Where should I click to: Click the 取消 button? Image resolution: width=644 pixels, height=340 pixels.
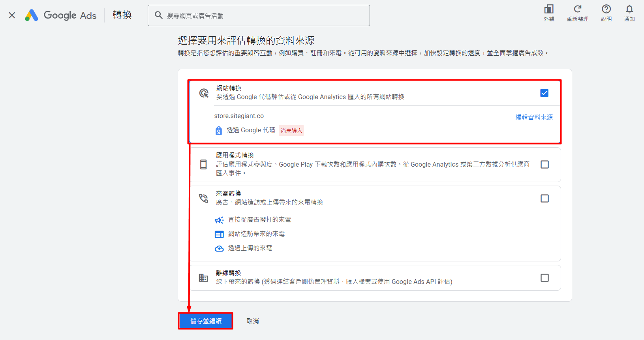tap(253, 321)
